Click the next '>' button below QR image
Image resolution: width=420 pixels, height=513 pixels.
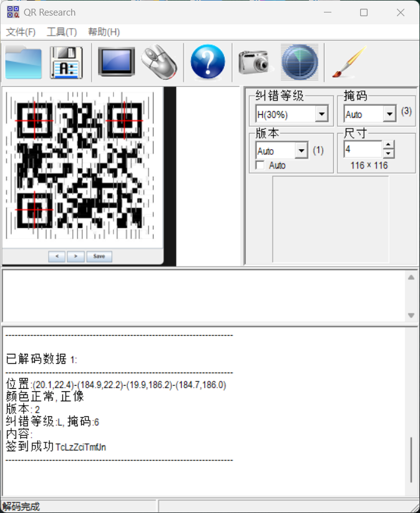(x=76, y=256)
